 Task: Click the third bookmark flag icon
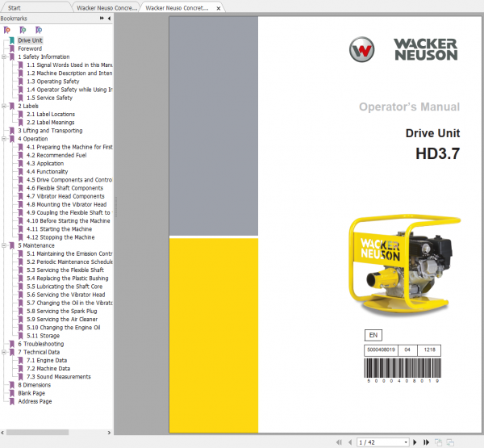pyautogui.click(x=39, y=30)
